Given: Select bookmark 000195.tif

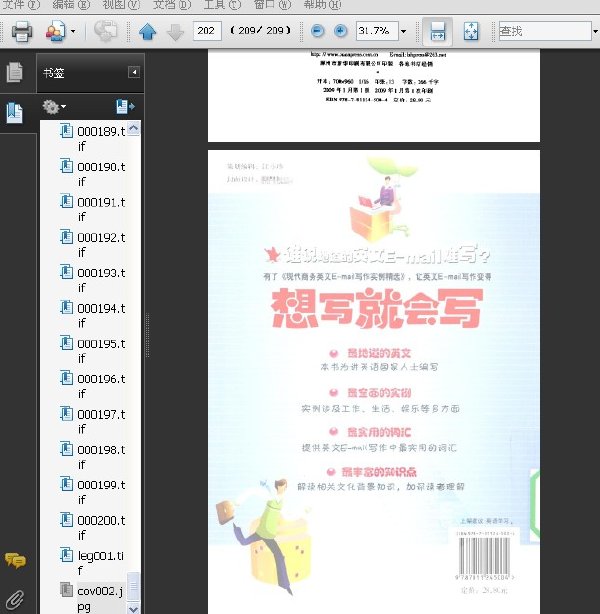Looking at the screenshot, I should tap(101, 351).
